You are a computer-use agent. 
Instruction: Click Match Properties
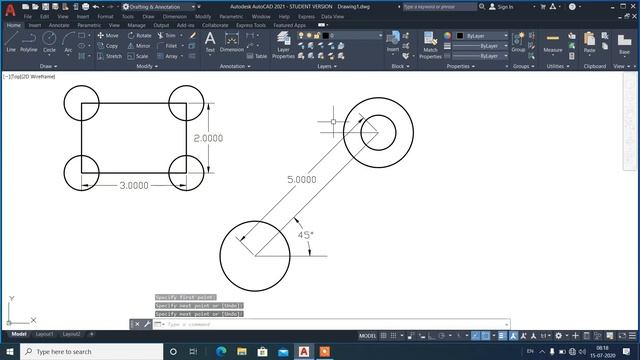click(430, 45)
